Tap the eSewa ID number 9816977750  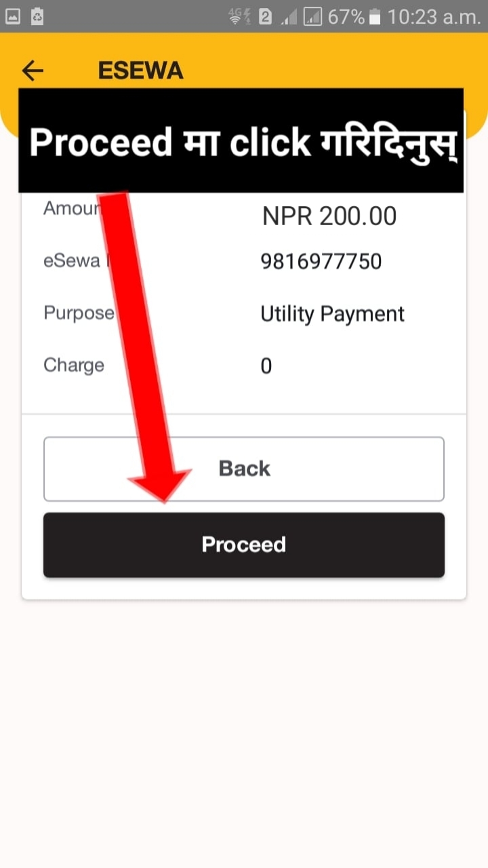321,262
